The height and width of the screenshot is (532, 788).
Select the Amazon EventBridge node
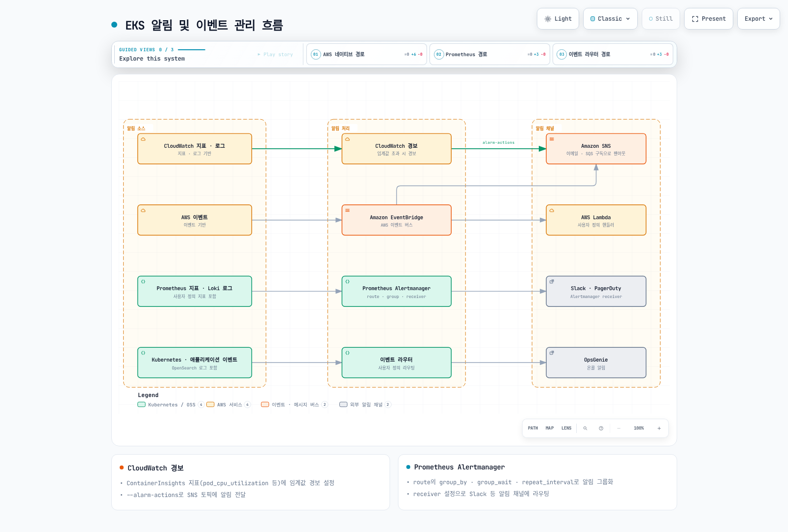click(396, 220)
